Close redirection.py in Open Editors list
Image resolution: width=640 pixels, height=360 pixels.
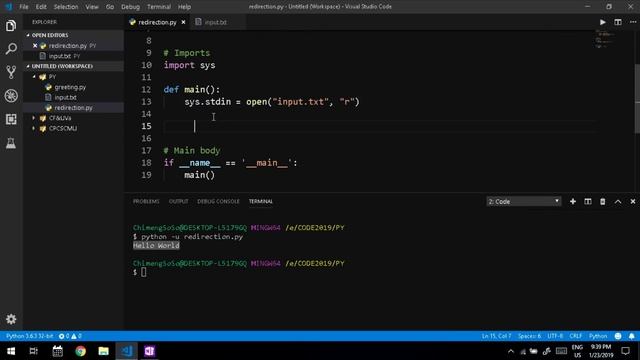(35, 46)
